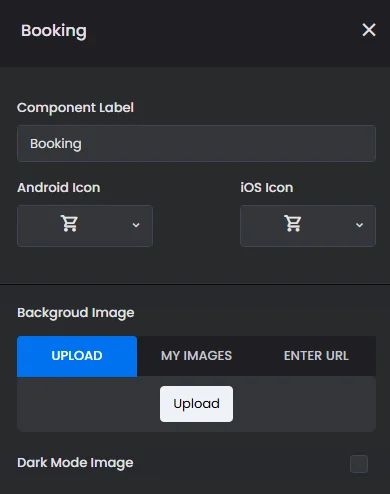The height and width of the screenshot is (494, 390).
Task: Switch to the UPLOAD tab
Action: point(77,356)
